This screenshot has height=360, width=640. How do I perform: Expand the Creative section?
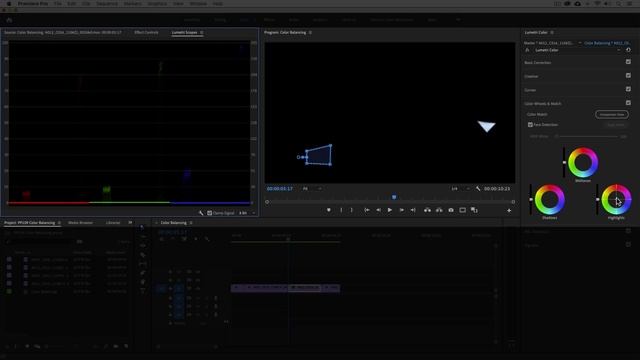(x=531, y=76)
